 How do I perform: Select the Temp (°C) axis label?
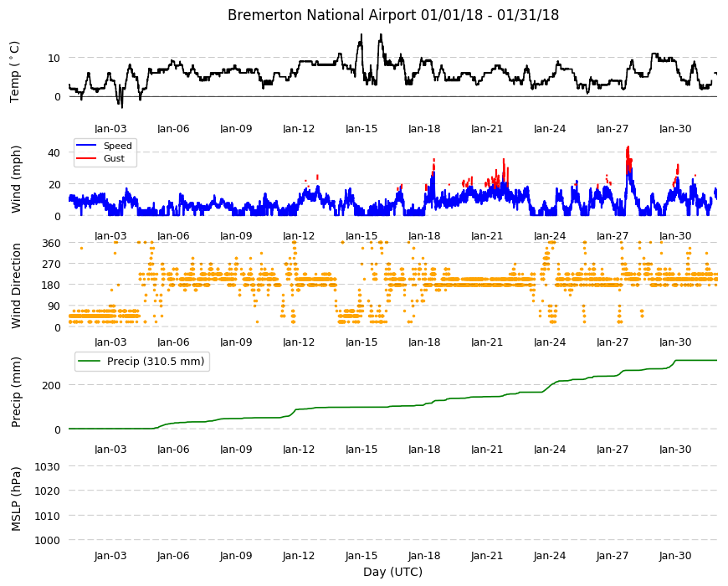pyautogui.click(x=15, y=72)
